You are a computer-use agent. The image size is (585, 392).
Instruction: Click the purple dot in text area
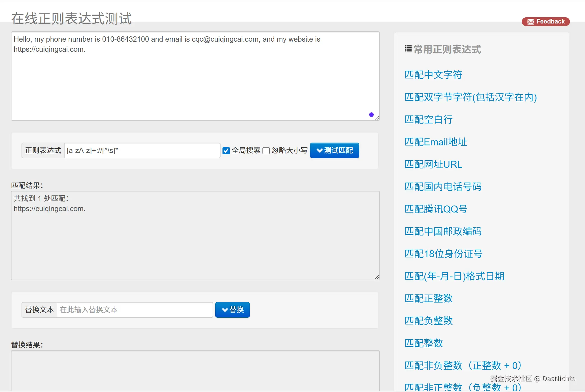pyautogui.click(x=371, y=115)
